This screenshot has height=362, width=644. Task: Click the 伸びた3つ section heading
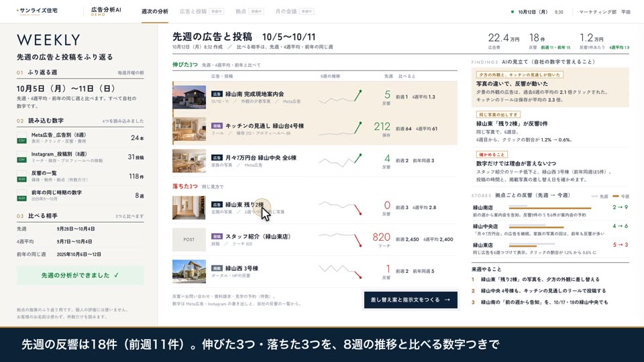(x=185, y=64)
